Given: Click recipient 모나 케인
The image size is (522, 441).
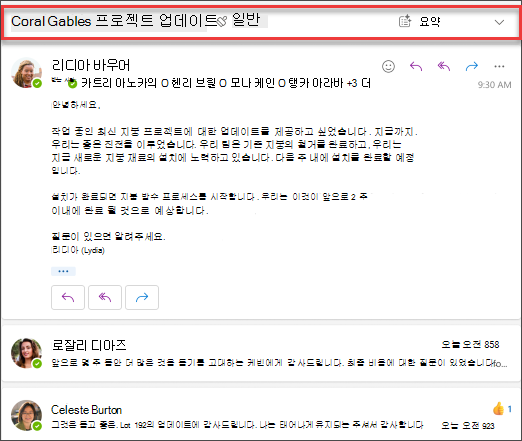Looking at the screenshot, I should click(x=252, y=83).
